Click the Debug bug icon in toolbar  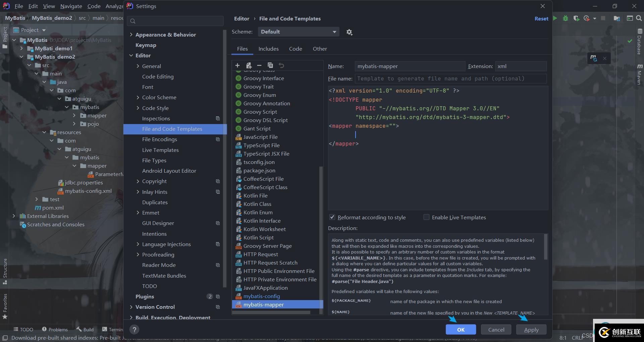(x=566, y=18)
